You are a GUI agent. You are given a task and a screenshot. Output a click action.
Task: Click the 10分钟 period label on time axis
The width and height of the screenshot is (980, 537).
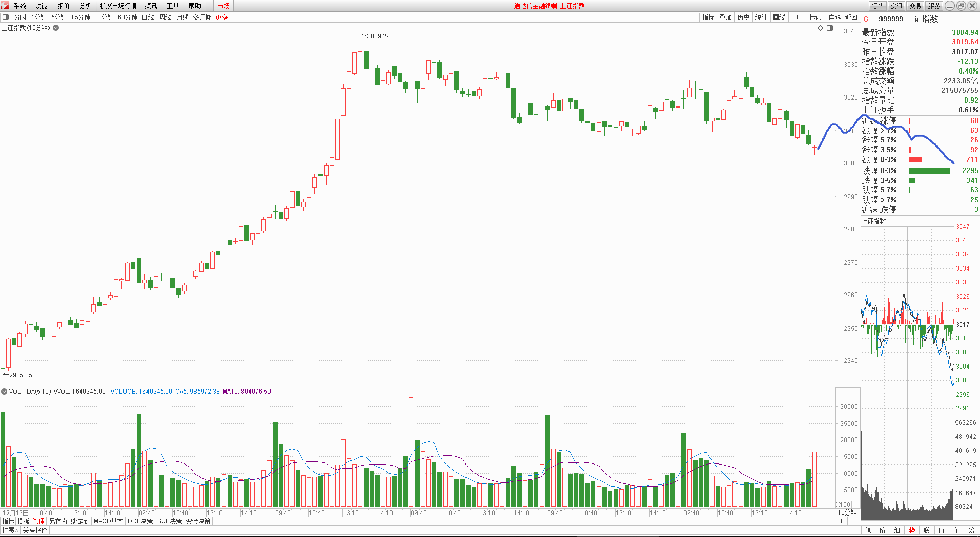[x=847, y=512]
